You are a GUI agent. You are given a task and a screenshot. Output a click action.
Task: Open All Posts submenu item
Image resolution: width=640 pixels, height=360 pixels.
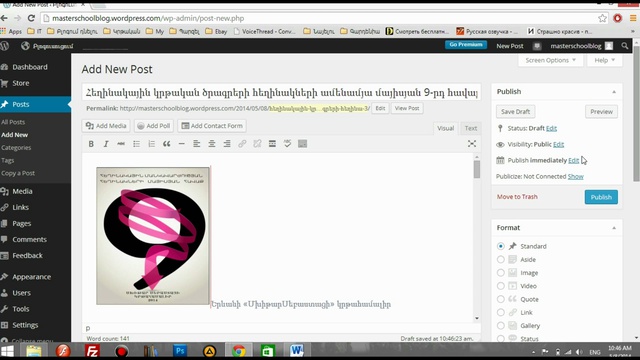pos(13,122)
